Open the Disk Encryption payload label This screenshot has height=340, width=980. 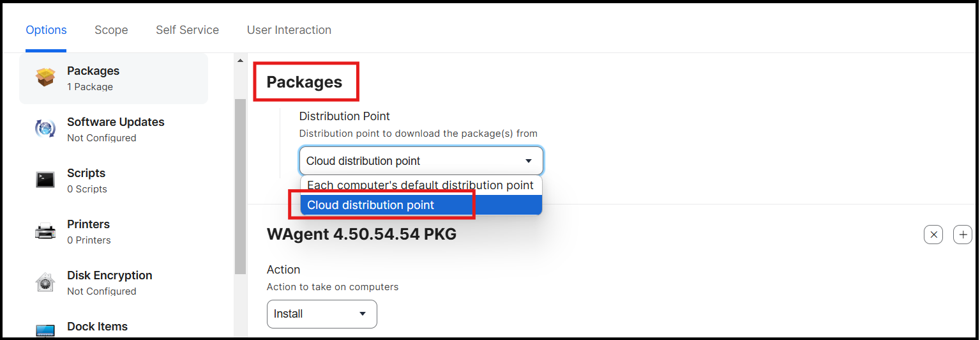pos(110,275)
